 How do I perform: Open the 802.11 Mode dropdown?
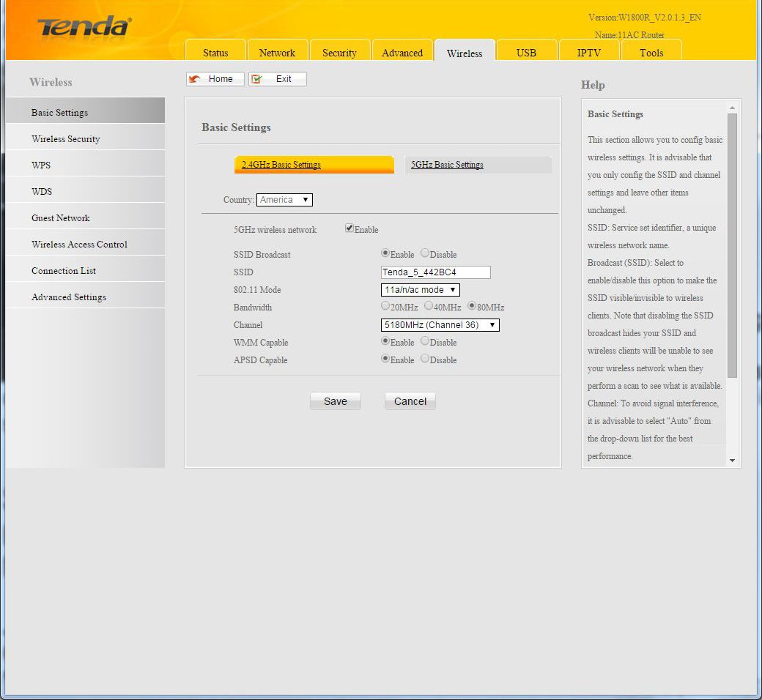(420, 290)
